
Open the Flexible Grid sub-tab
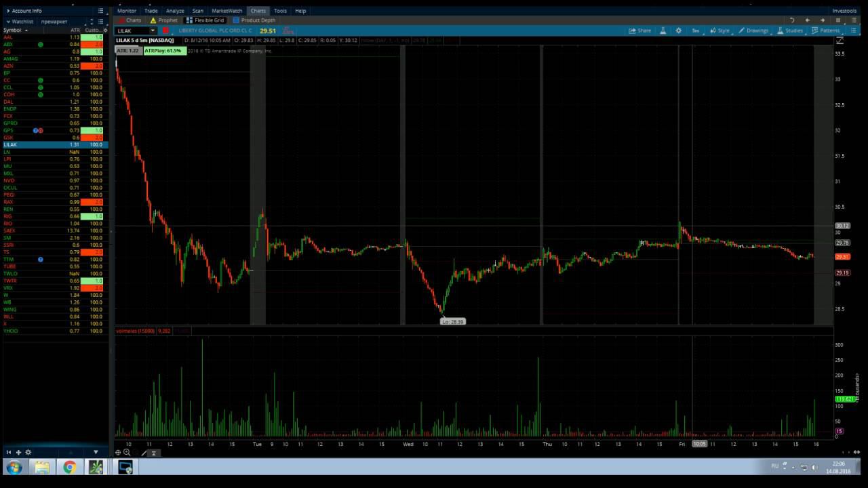205,20
